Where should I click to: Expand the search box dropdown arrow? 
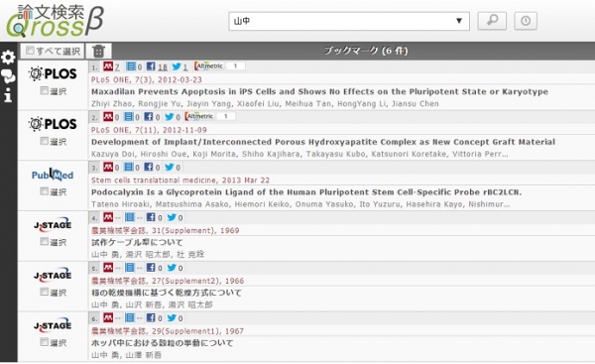click(459, 21)
